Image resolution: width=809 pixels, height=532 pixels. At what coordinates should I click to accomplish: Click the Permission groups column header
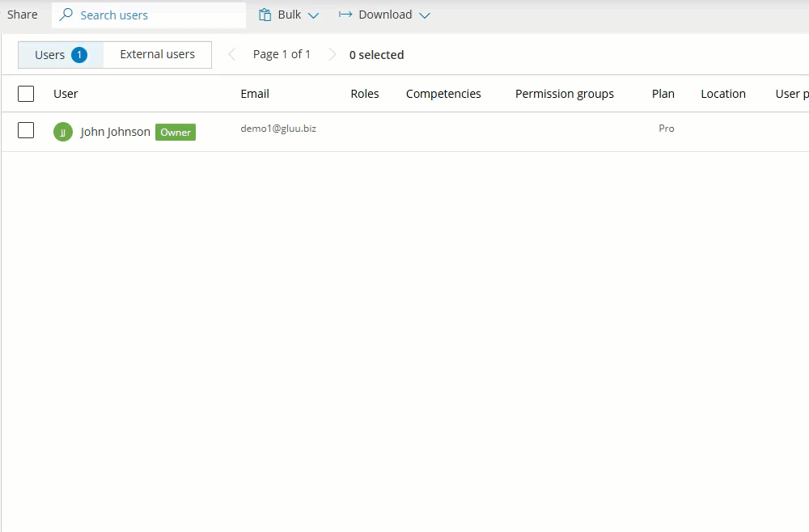tap(564, 94)
